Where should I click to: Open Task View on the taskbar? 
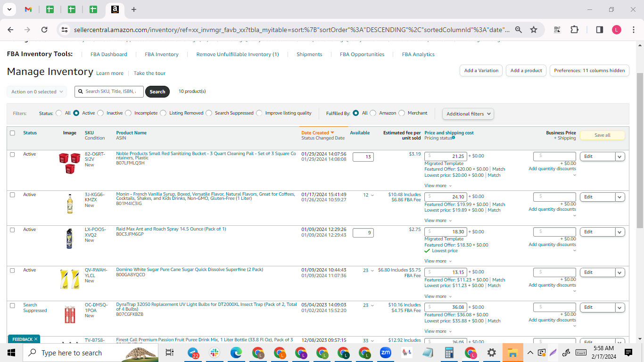point(170,353)
